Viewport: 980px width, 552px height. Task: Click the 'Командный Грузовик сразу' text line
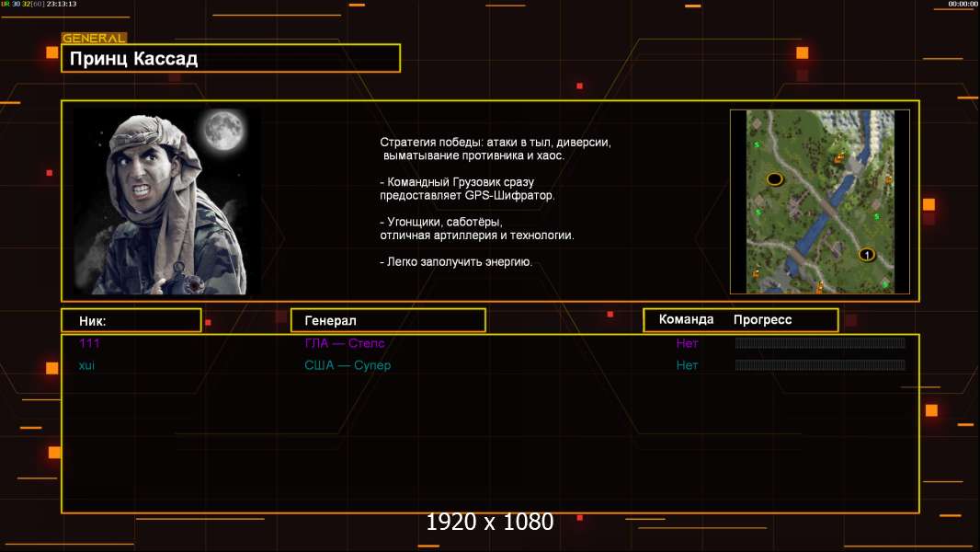coord(457,182)
